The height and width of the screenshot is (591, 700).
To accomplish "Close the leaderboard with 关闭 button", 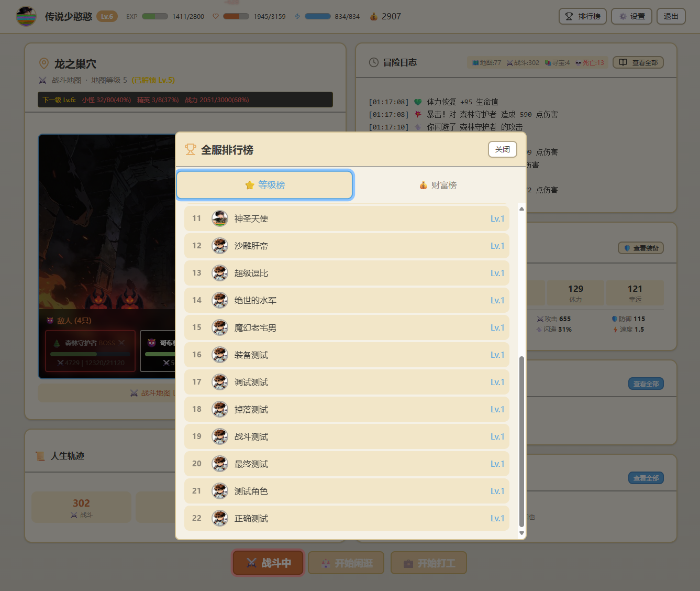I will tap(502, 149).
